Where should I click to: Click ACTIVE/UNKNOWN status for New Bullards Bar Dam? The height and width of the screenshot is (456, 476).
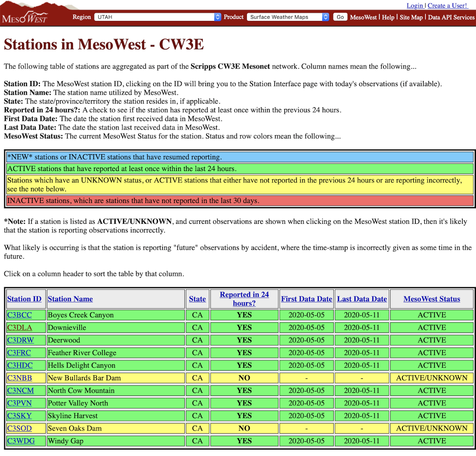[432, 378]
